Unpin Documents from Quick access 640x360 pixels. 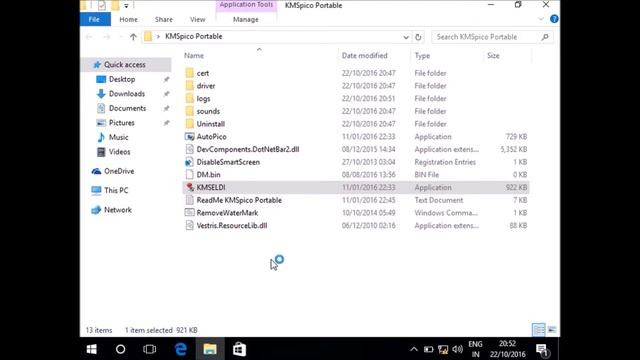[166, 108]
